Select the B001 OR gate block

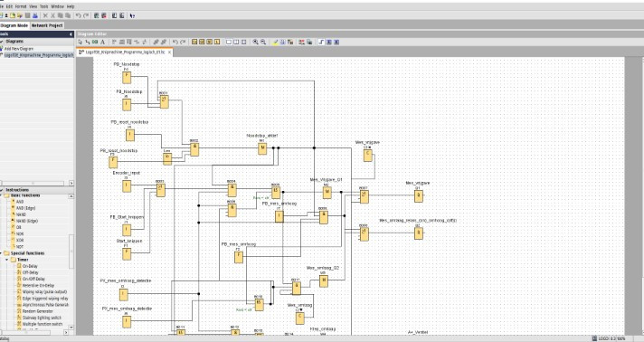tap(165, 101)
